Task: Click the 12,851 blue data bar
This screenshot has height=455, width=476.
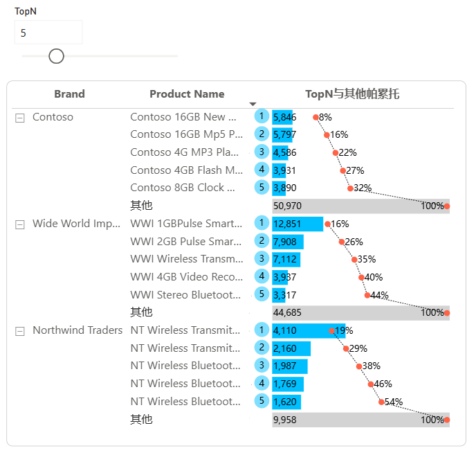Action: [x=297, y=224]
